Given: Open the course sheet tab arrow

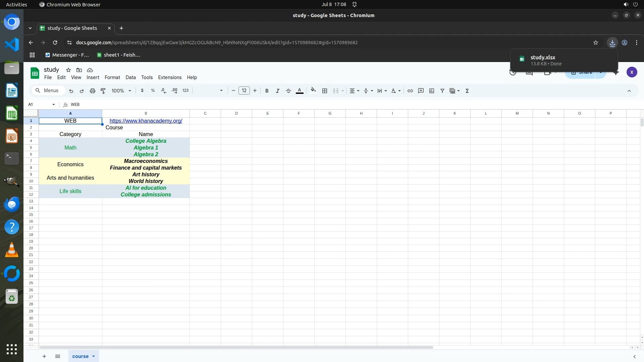Looking at the screenshot, I should pos(94,356).
